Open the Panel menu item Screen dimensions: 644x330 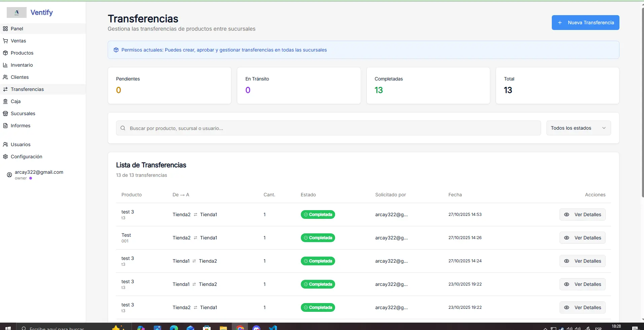17,29
